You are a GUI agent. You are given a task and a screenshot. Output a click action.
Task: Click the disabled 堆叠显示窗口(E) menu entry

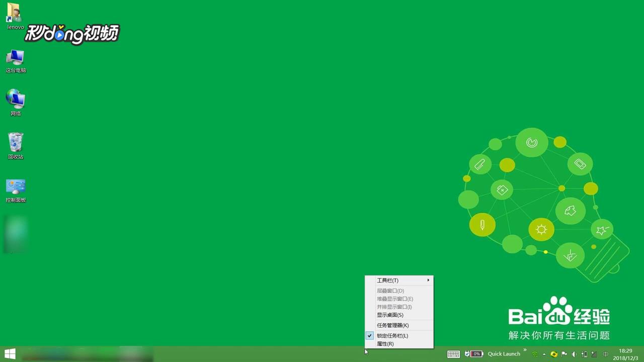point(399,299)
